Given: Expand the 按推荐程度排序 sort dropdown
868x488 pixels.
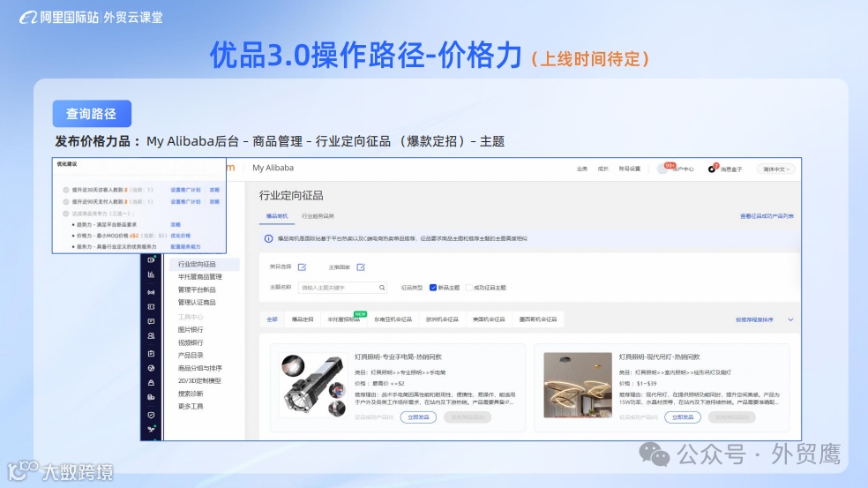Looking at the screenshot, I should click(x=765, y=319).
